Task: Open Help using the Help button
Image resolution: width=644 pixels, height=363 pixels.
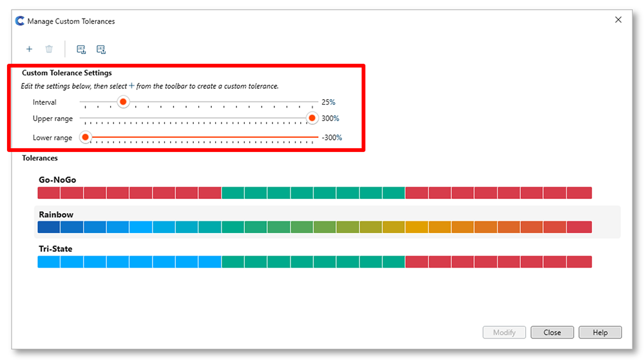Action: (600, 333)
